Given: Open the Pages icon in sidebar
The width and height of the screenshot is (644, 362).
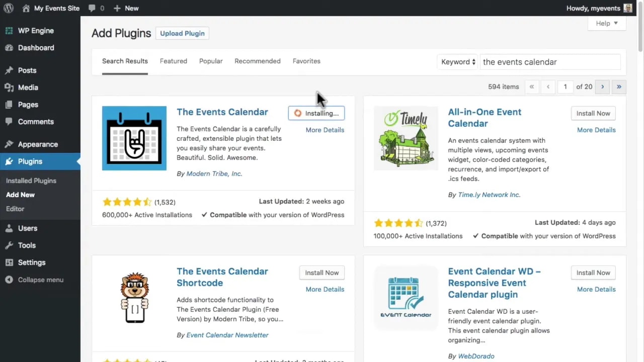Looking at the screenshot, I should tap(9, 105).
